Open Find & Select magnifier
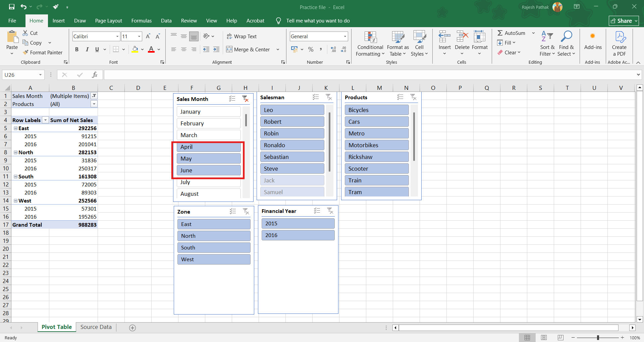 tap(566, 37)
